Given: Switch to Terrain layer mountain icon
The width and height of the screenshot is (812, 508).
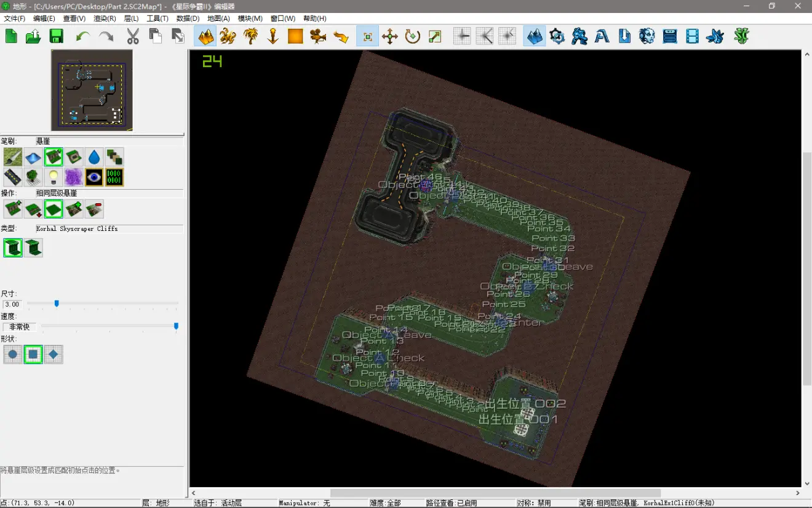Looking at the screenshot, I should click(205, 36).
